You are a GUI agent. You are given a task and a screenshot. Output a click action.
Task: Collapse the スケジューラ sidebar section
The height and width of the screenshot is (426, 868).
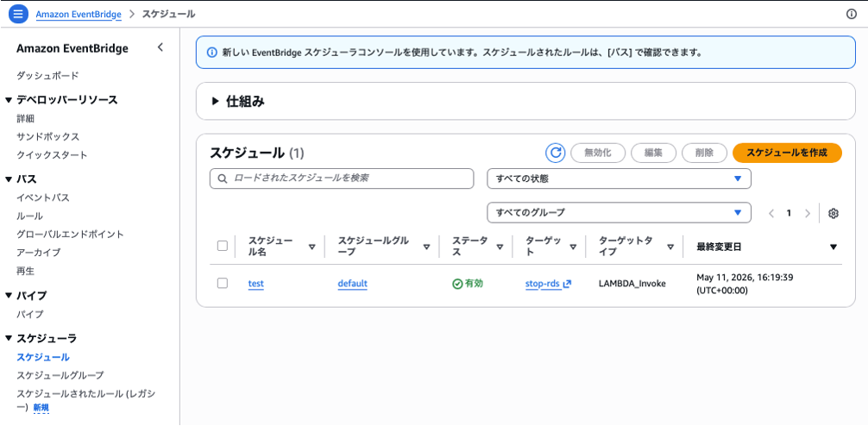pos(9,338)
